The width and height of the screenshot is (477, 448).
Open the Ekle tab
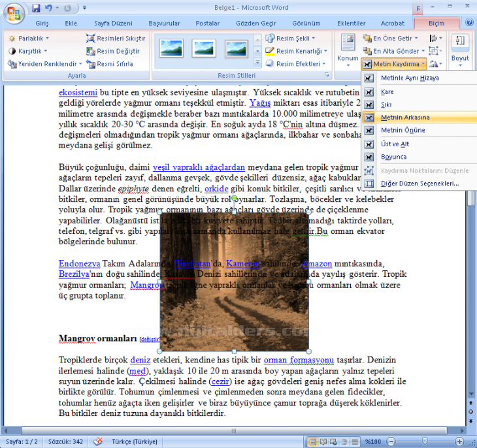click(x=71, y=24)
